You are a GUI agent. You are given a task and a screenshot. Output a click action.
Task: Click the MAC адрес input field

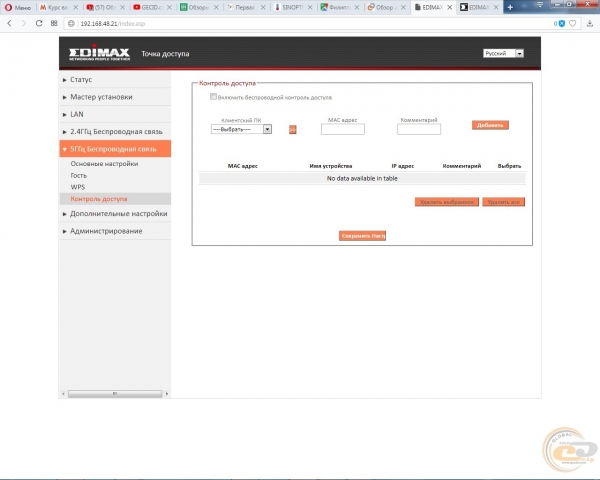[x=342, y=129]
